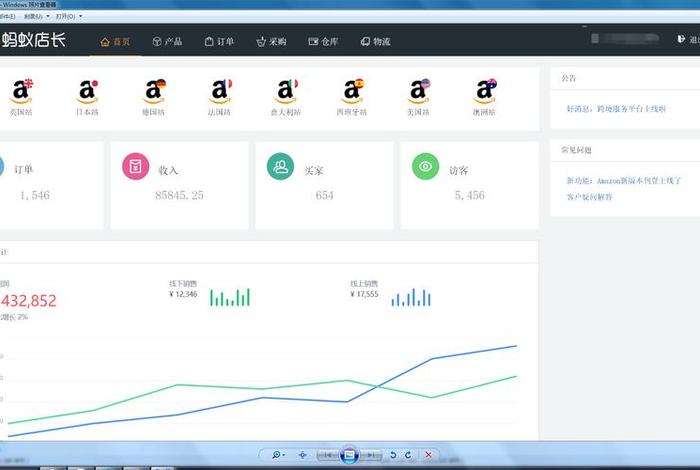The width and height of the screenshot is (700, 470).
Task: Go to next image in Photo Viewer
Action: [x=371, y=455]
